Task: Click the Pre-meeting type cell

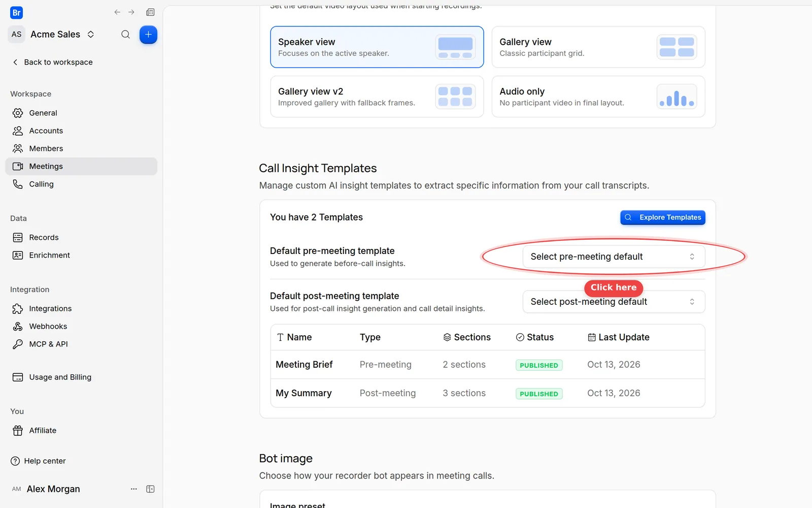Action: pyautogui.click(x=386, y=365)
